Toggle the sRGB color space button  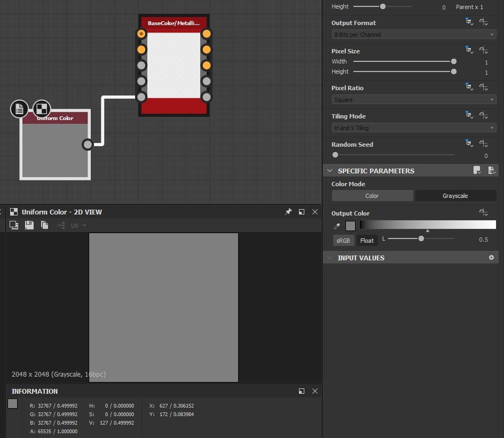tap(343, 241)
